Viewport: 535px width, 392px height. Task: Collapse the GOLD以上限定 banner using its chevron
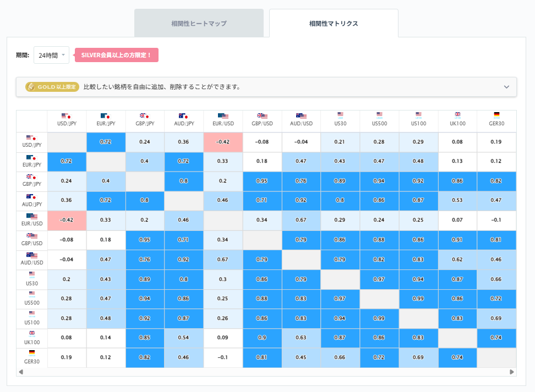[x=507, y=87]
